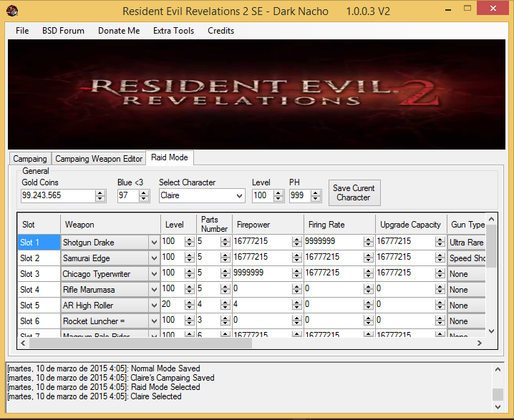
Task: Open the File menu
Action: click(x=22, y=31)
